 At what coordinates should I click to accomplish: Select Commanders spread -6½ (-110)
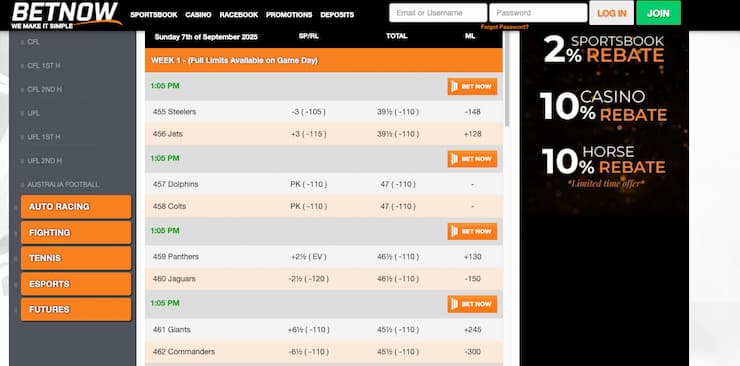tap(309, 352)
